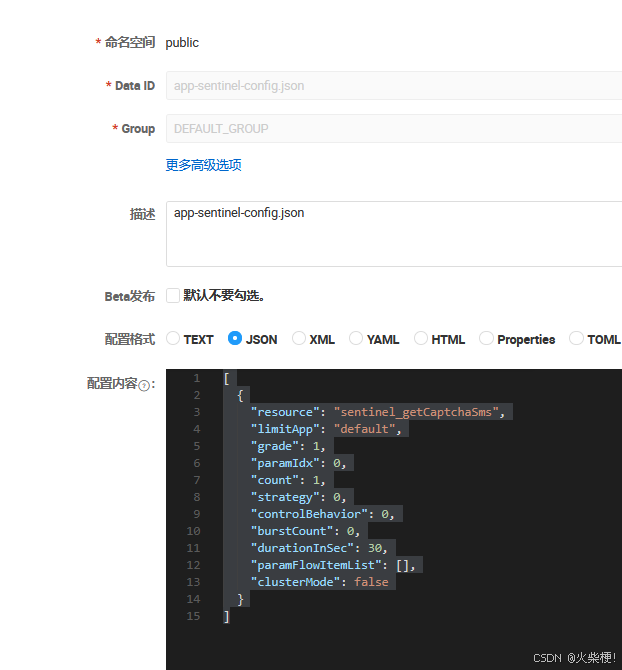Click the "controlBehavior" line in the editor
This screenshot has width=622, height=670.
point(323,514)
